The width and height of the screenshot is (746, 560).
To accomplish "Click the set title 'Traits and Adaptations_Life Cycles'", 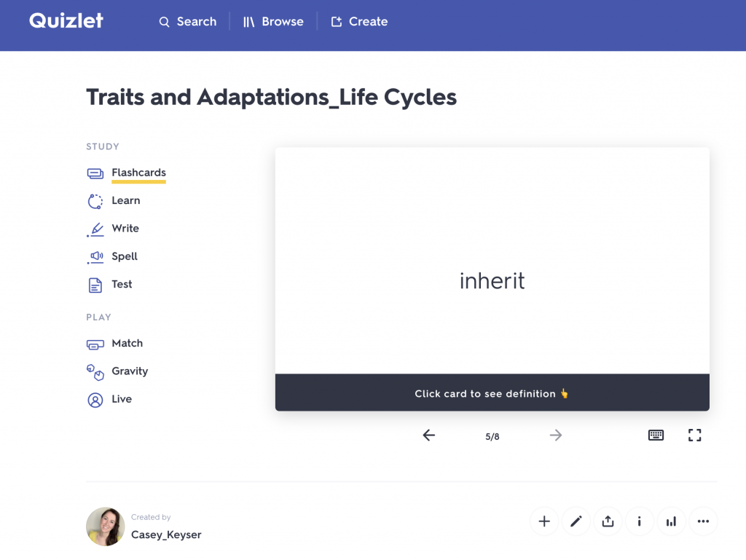I will [x=271, y=98].
